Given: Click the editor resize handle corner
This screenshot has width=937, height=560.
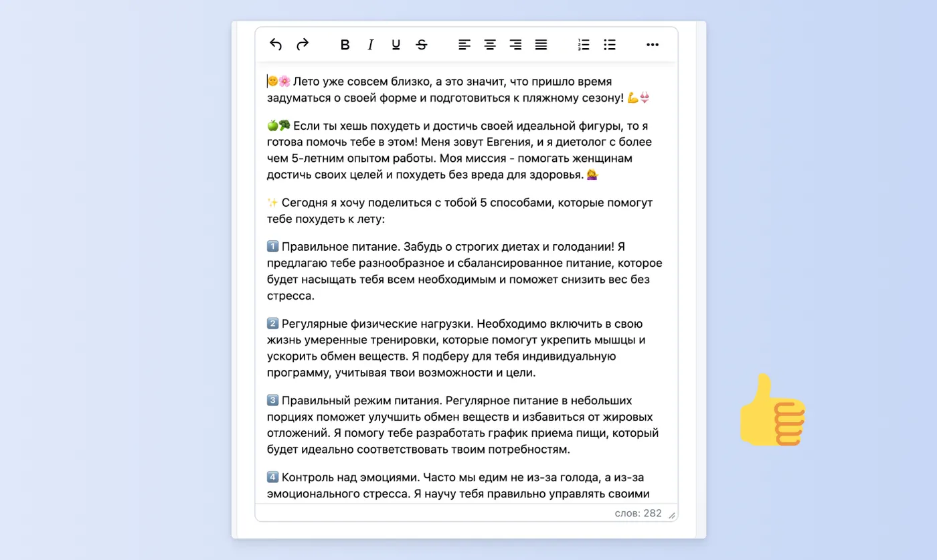Looking at the screenshot, I should tap(672, 515).
